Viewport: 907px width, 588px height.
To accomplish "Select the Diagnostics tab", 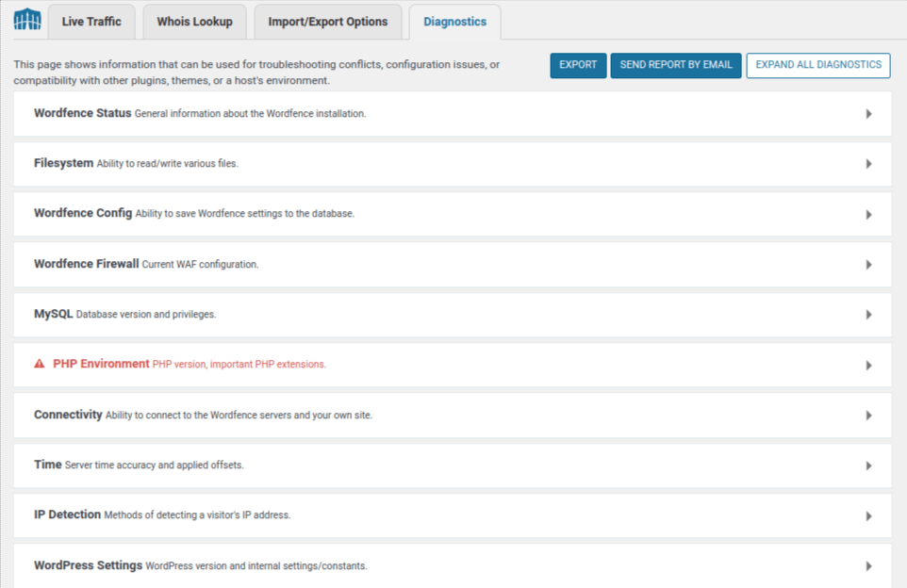I will [x=454, y=22].
